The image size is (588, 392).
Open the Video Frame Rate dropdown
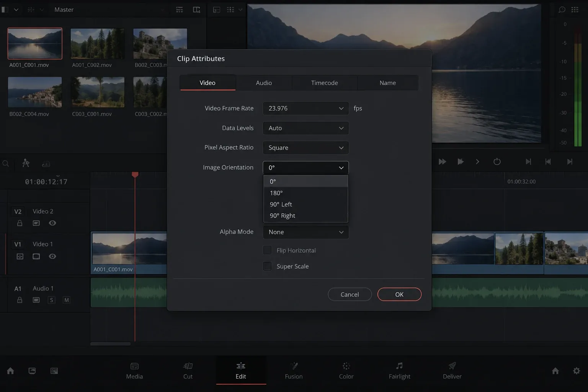pos(305,108)
